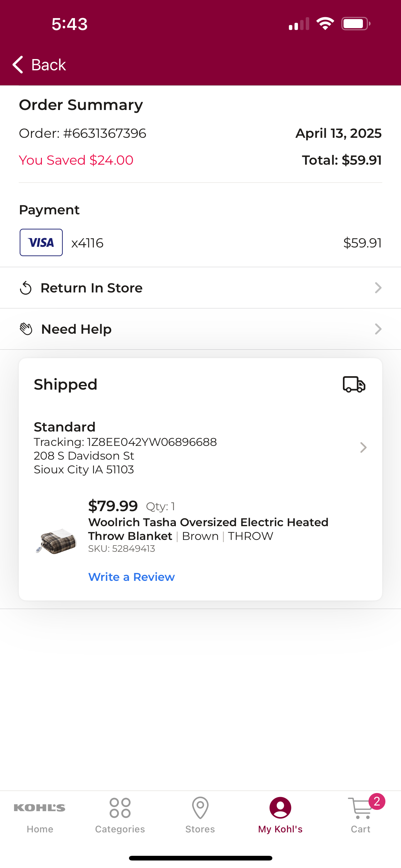Tap the Back text button

tap(48, 65)
